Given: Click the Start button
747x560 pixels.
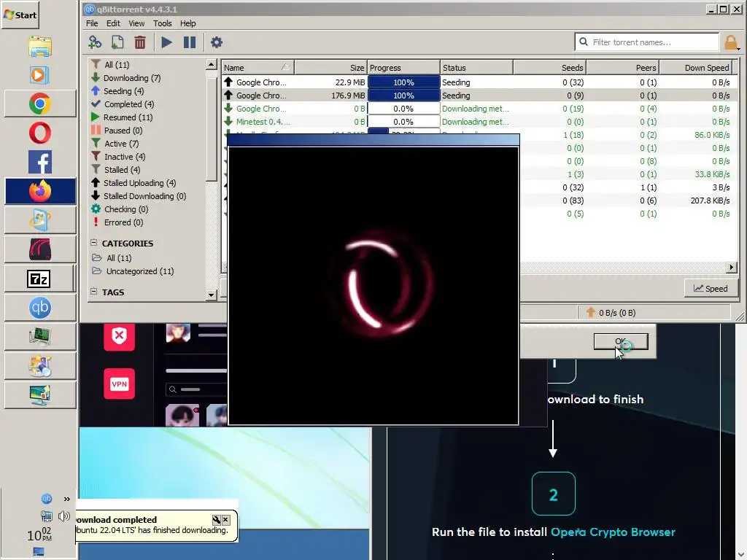Looking at the screenshot, I should pos(20,15).
